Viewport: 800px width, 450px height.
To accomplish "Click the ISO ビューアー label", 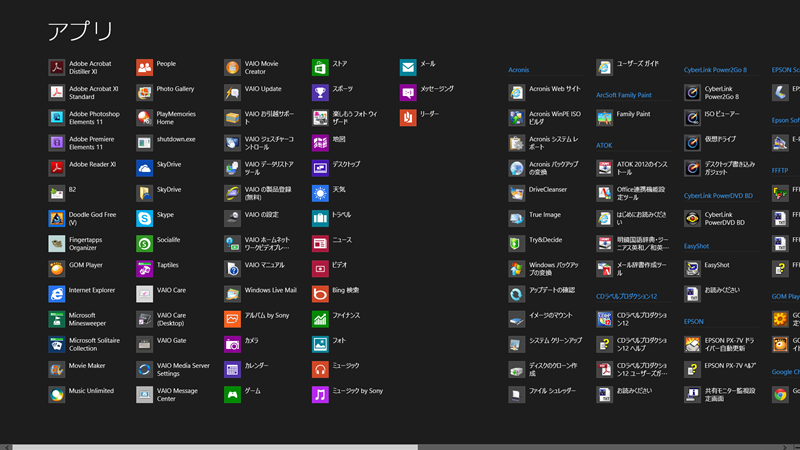I will 722,114.
